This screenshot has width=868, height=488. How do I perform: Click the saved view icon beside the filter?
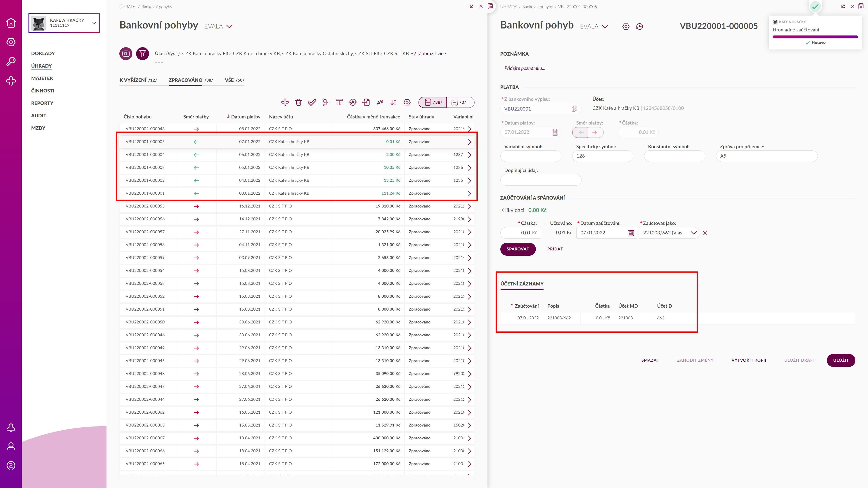(126, 54)
